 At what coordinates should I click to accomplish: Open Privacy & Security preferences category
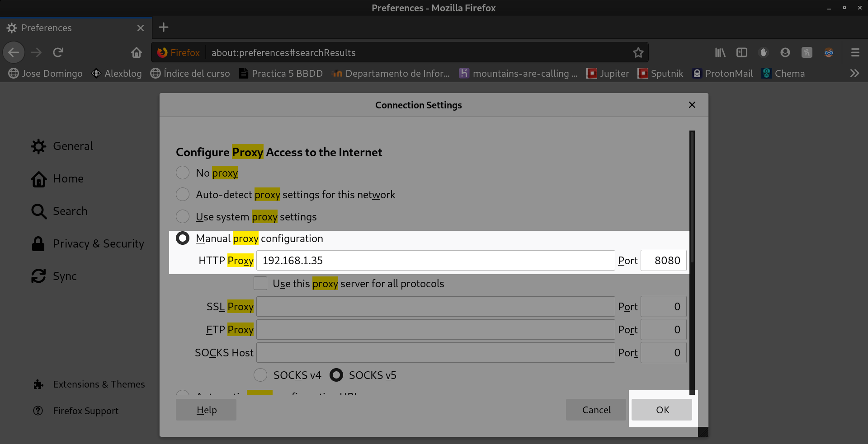pyautogui.click(x=98, y=244)
